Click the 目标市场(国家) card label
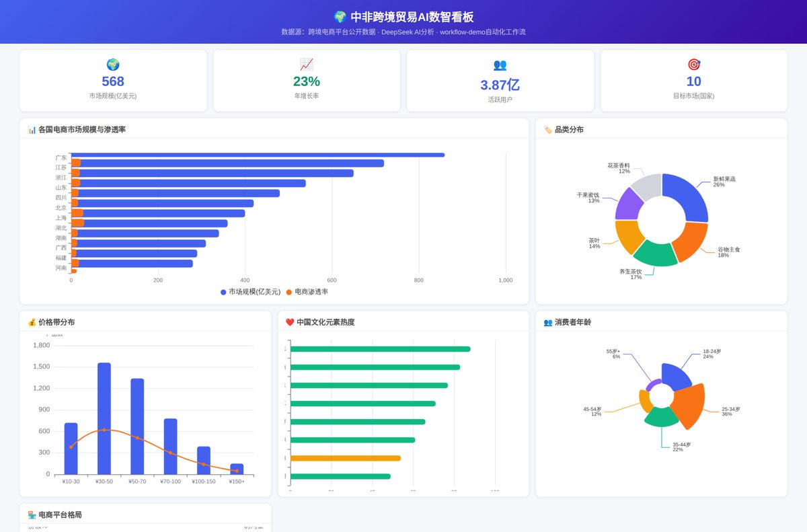The height and width of the screenshot is (532, 807). click(x=694, y=96)
